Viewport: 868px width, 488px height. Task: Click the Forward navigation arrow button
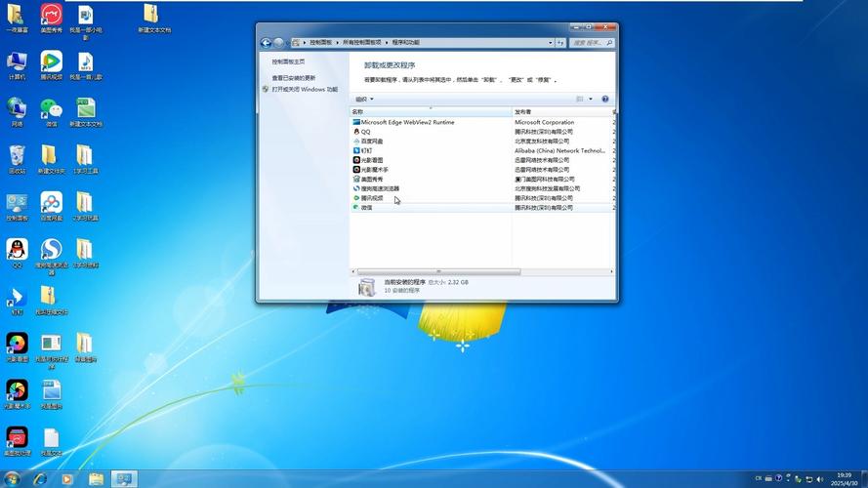pos(278,43)
